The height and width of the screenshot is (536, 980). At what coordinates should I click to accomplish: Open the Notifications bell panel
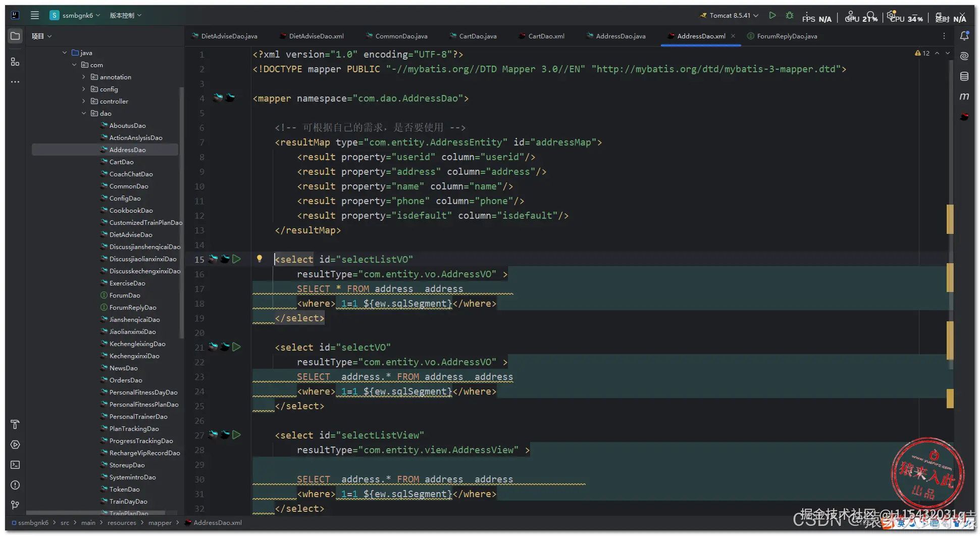[x=964, y=36]
